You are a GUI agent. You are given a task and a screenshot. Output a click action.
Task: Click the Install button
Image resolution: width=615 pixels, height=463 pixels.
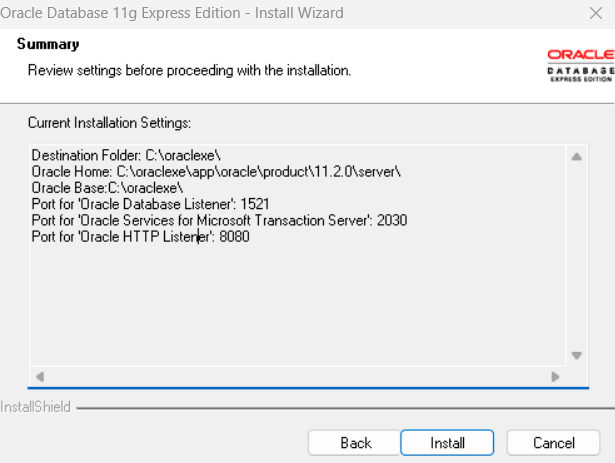coord(447,443)
